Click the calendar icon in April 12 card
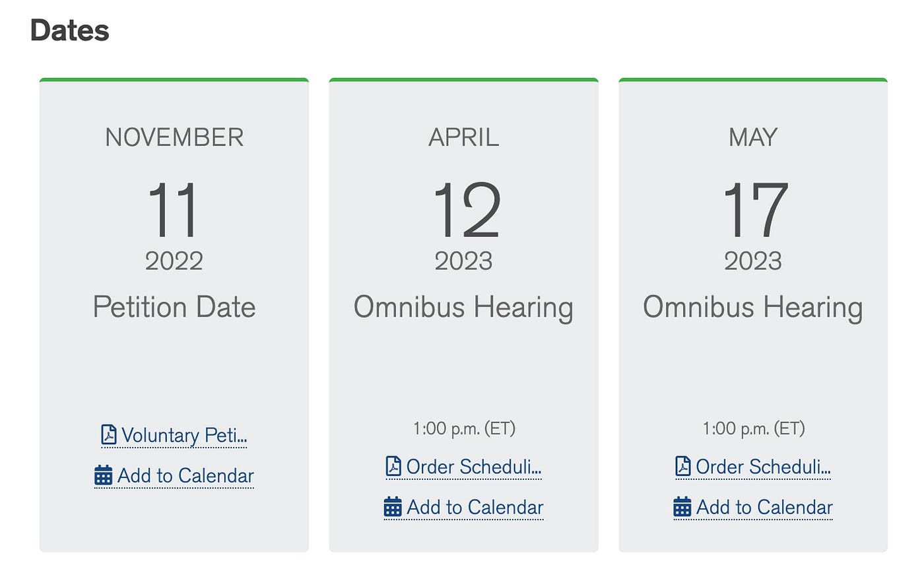The image size is (924, 569). pos(393,507)
